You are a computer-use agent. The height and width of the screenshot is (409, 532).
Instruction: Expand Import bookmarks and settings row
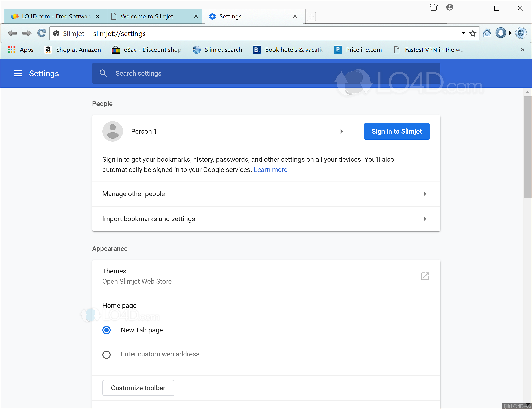tap(425, 219)
